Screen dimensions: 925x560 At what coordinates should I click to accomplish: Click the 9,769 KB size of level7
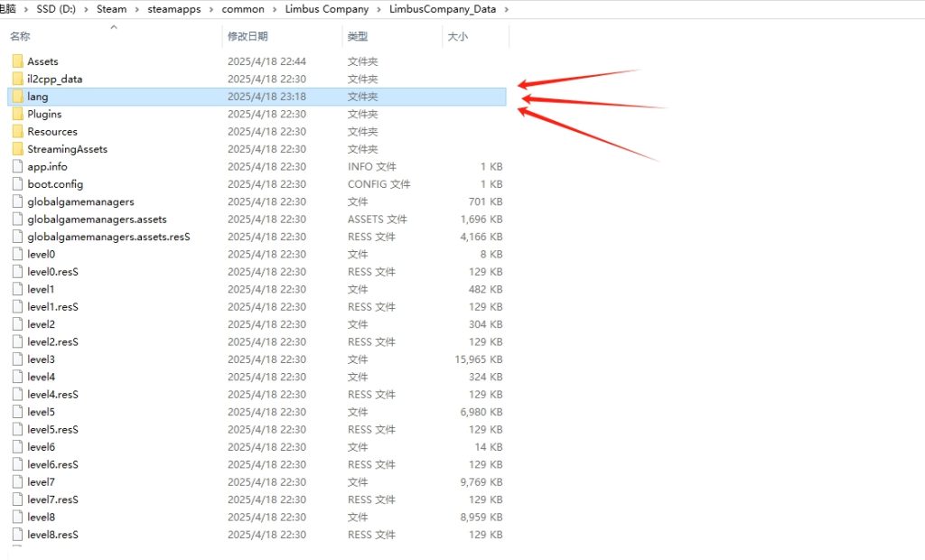[481, 482]
